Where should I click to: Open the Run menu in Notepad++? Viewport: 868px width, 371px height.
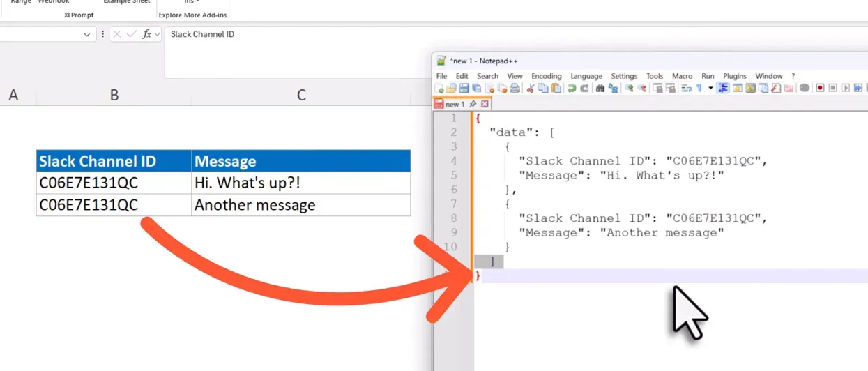pos(708,76)
